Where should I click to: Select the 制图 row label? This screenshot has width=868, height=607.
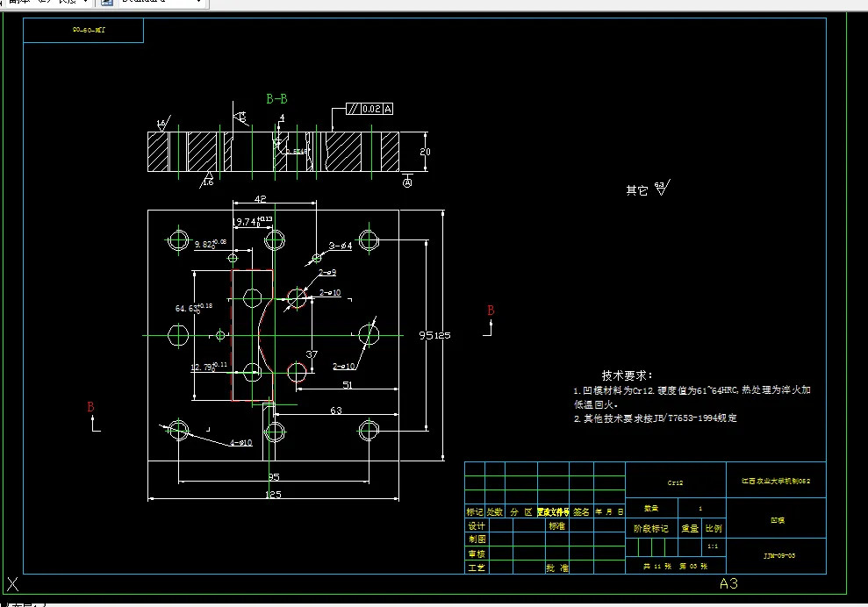click(477, 539)
